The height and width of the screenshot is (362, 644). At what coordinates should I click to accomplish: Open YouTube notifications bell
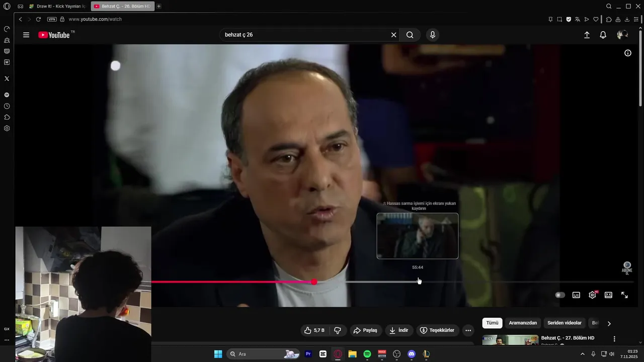pyautogui.click(x=603, y=35)
